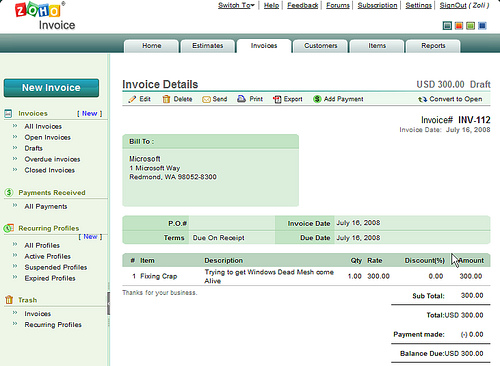Click the Balance Due USD 300.00 text
The width and height of the screenshot is (500, 366).
click(x=441, y=354)
